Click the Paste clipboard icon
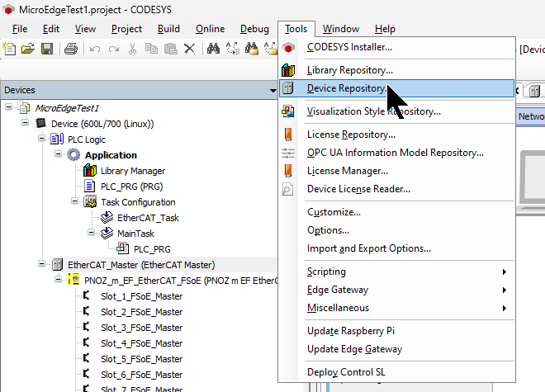The height and width of the screenshot is (392, 545). [170, 49]
